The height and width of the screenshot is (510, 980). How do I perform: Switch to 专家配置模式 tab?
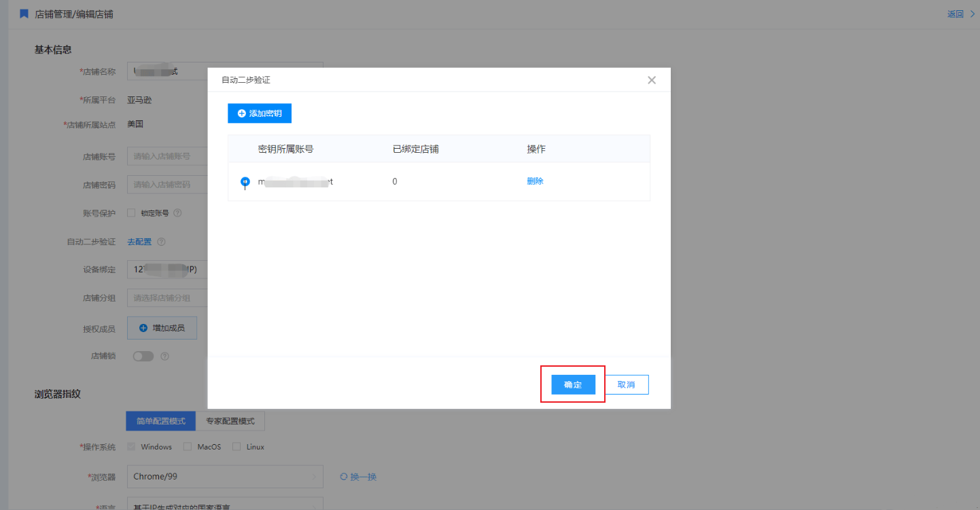tap(230, 421)
